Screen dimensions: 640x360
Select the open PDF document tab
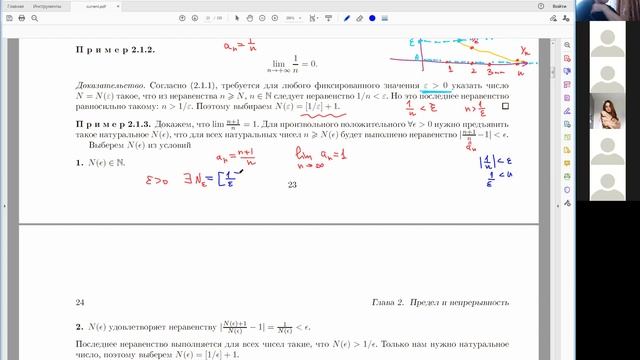96,7
